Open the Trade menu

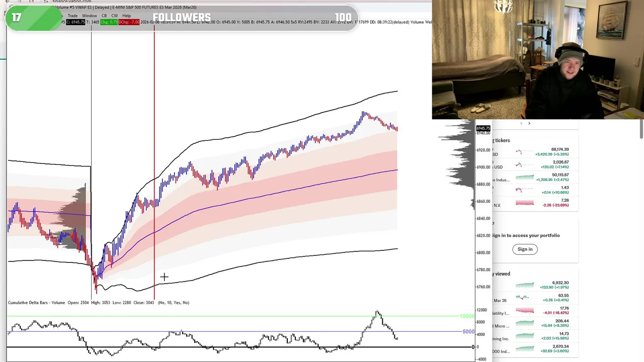pyautogui.click(x=72, y=16)
